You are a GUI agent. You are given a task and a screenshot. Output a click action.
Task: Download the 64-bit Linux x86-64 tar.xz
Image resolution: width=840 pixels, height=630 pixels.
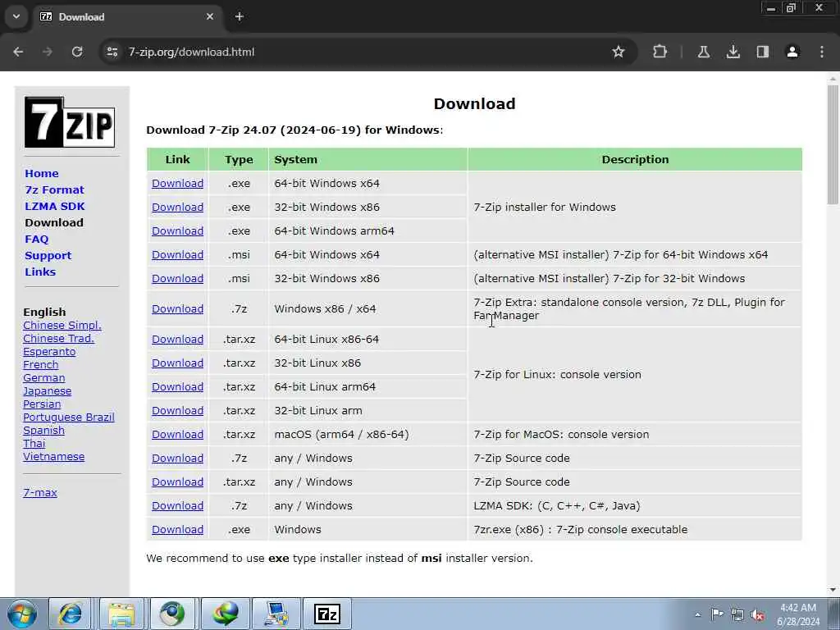point(177,339)
